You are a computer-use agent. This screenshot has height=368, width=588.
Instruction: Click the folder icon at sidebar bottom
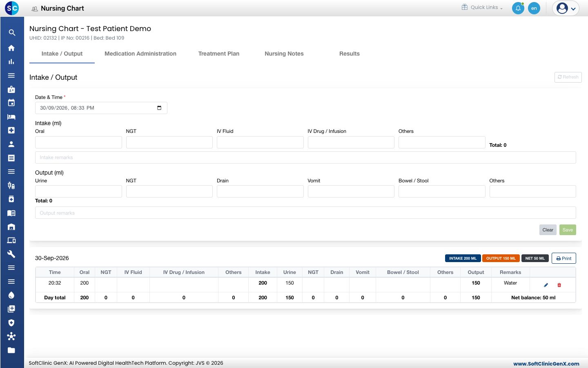pos(11,350)
